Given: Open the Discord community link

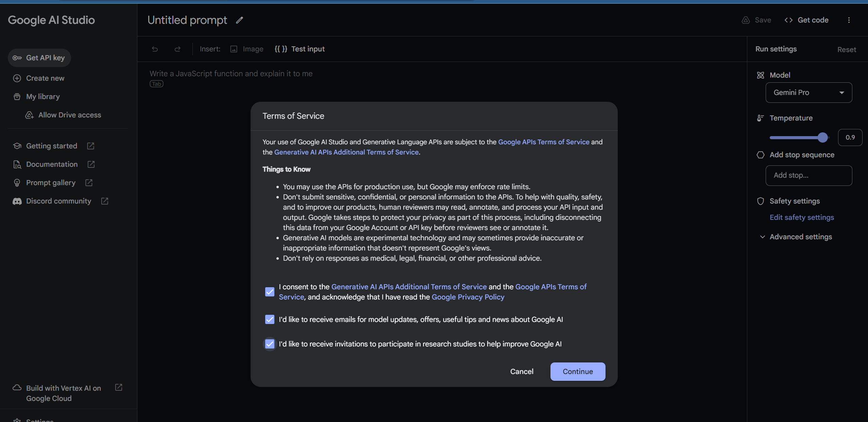Looking at the screenshot, I should (59, 201).
